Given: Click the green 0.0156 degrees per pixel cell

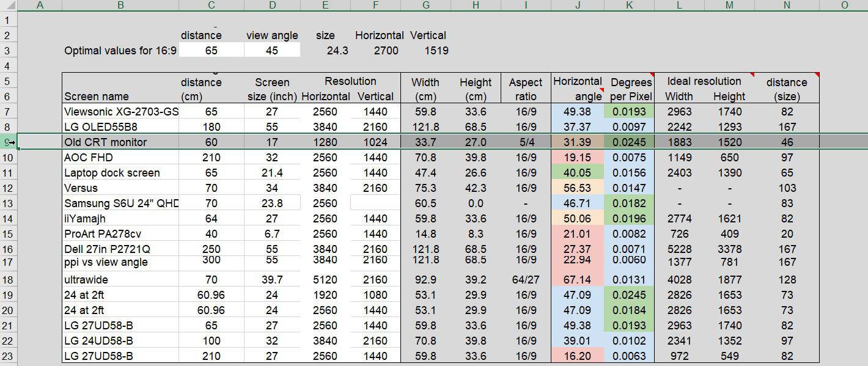Looking at the screenshot, I should (x=629, y=173).
